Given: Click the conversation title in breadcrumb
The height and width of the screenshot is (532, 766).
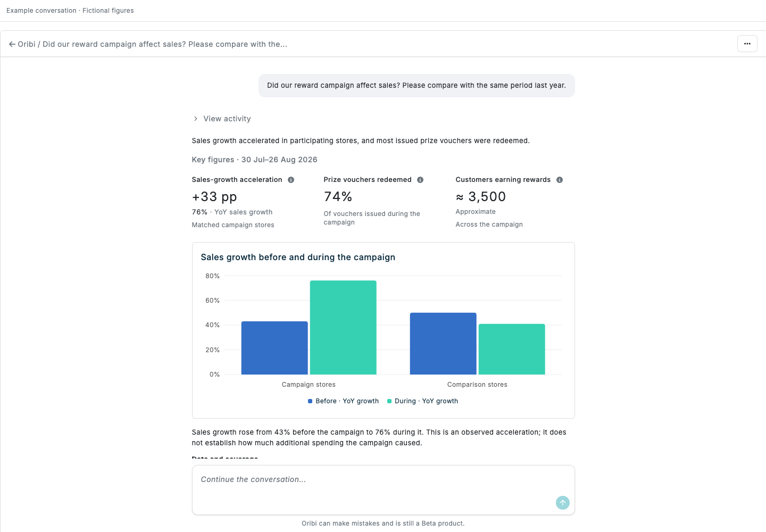Looking at the screenshot, I should (165, 44).
